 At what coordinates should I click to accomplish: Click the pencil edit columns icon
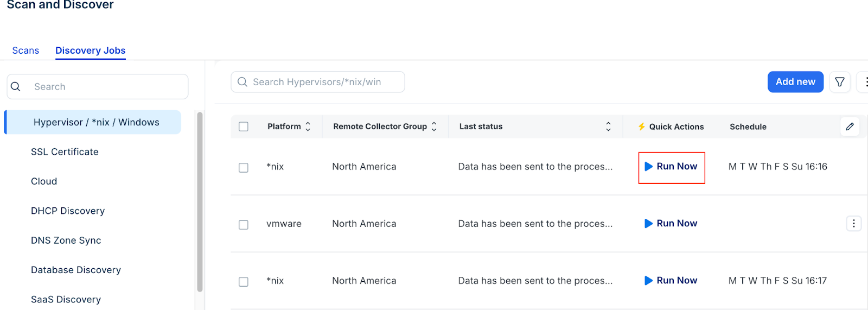click(x=850, y=126)
